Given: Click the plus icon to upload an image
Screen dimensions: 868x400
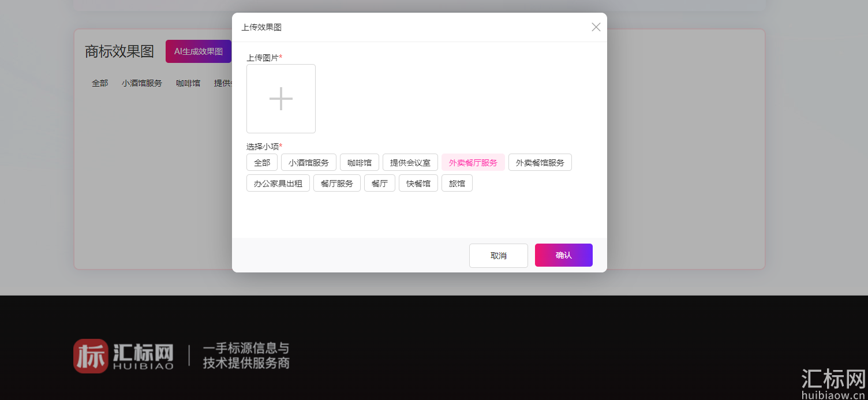Looking at the screenshot, I should (x=281, y=99).
